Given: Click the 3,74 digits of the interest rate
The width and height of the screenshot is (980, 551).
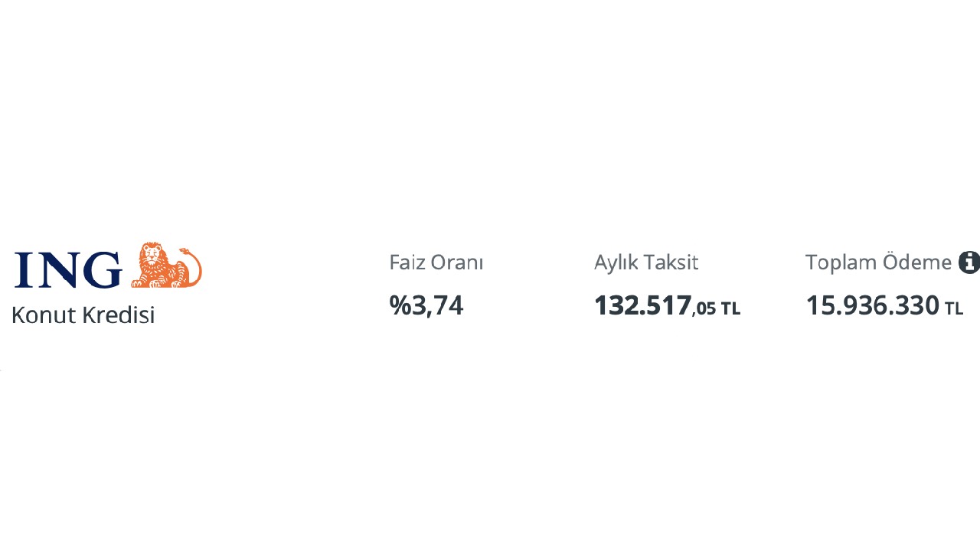Looking at the screenshot, I should [x=437, y=305].
